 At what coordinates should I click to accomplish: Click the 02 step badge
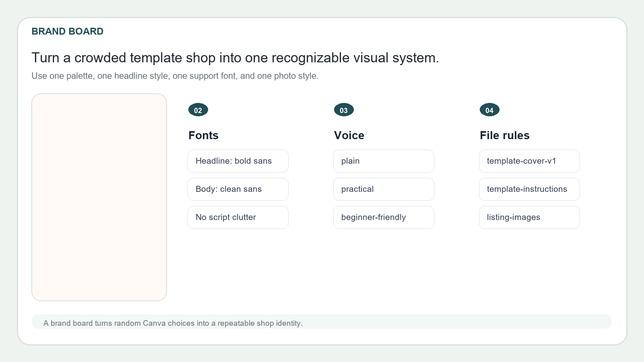click(198, 110)
